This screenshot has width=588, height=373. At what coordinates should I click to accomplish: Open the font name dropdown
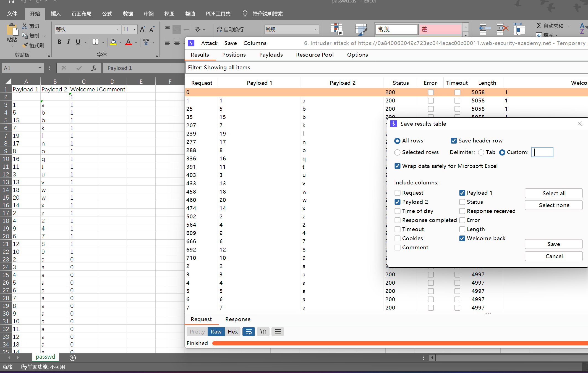tap(118, 29)
